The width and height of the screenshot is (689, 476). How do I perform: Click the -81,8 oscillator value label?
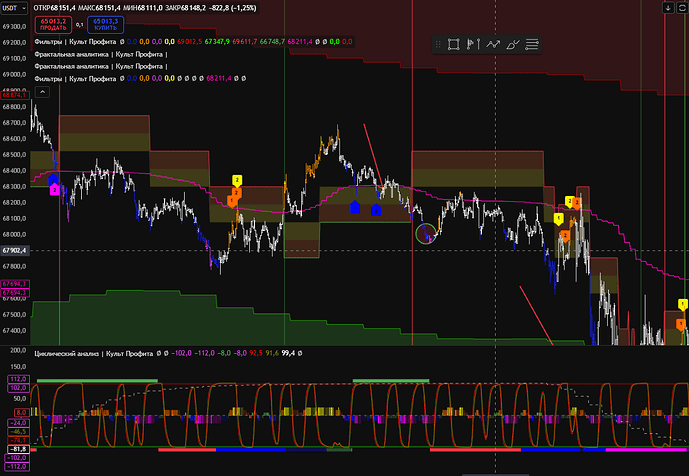coord(15,449)
